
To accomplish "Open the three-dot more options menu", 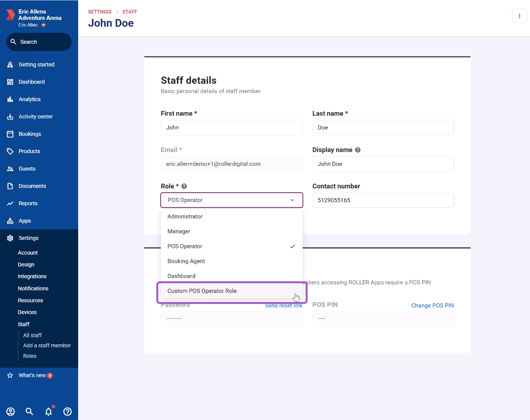I will click(519, 16).
